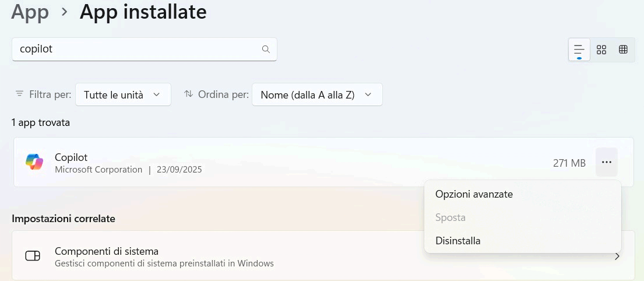This screenshot has height=281, width=644.
Task: Select Disinstalla from the context menu
Action: click(458, 240)
